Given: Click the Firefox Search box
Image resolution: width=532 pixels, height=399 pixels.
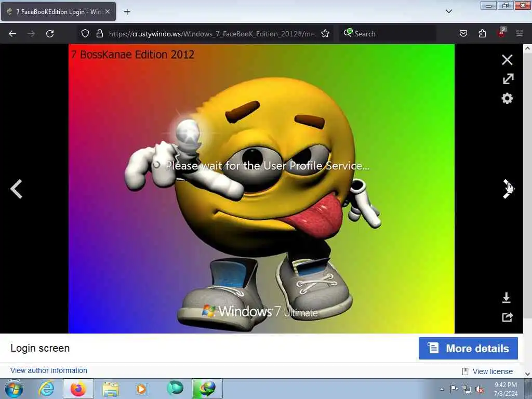Looking at the screenshot, I should (x=388, y=34).
